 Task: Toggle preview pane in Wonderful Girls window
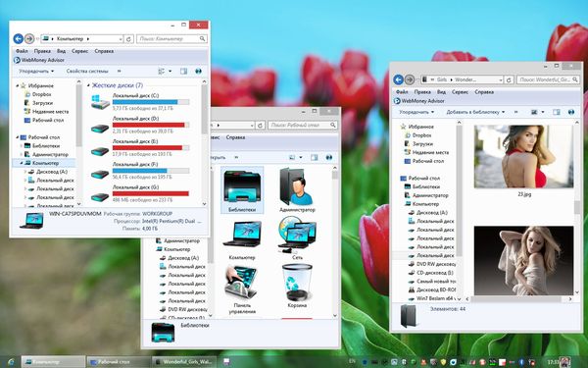pos(556,112)
